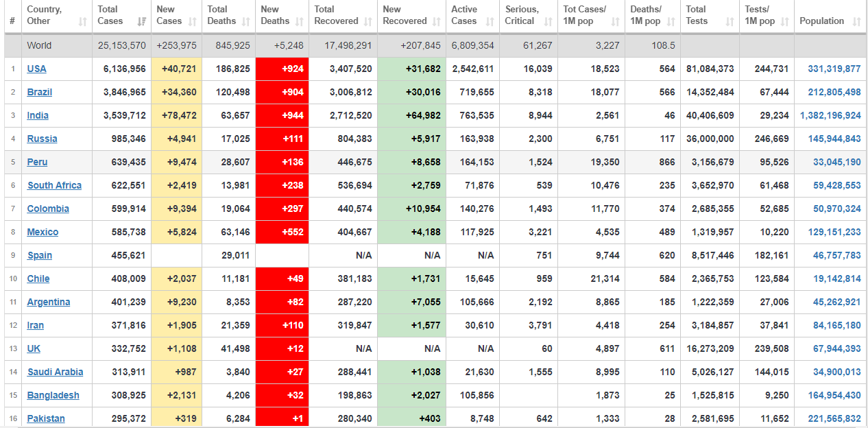The width and height of the screenshot is (868, 428).
Task: Open Mexico population link 129,151,233
Action: click(834, 232)
